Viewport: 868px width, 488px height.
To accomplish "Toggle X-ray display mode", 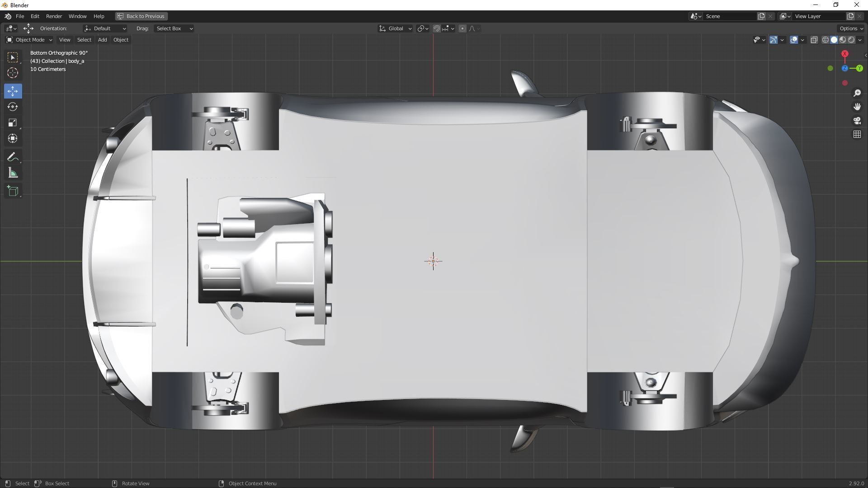I will click(814, 40).
